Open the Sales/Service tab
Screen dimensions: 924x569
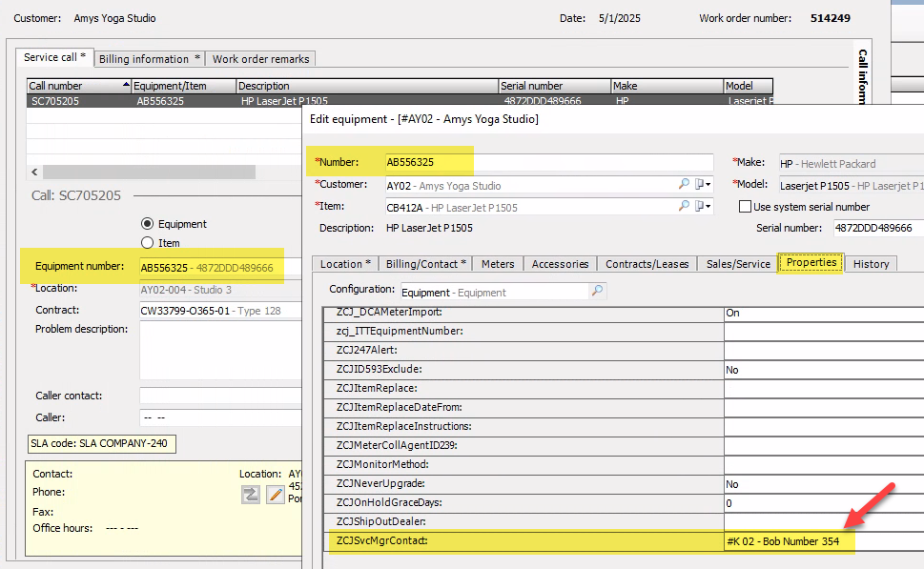(x=738, y=264)
